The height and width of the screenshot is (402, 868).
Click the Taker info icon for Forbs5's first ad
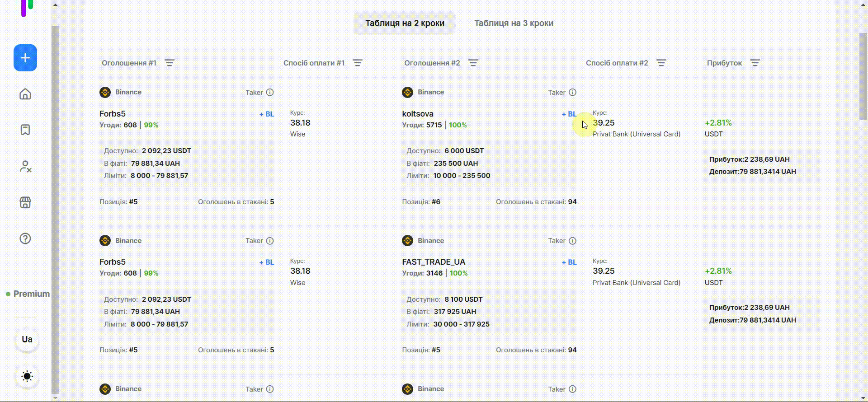(x=270, y=92)
